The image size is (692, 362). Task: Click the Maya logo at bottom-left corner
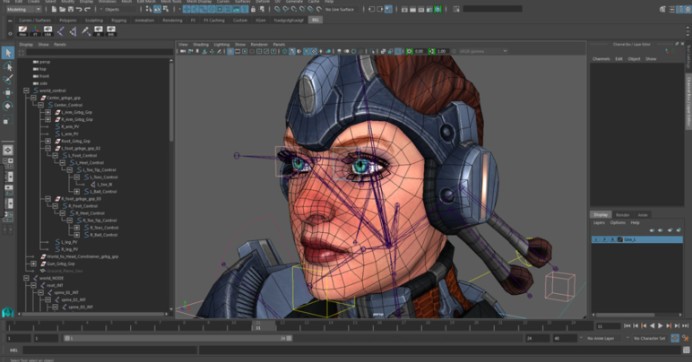tap(8, 313)
